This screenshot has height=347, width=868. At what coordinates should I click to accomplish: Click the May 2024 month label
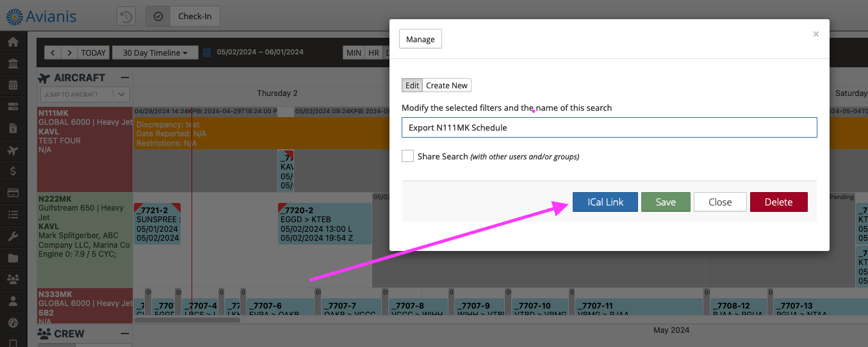point(671,330)
